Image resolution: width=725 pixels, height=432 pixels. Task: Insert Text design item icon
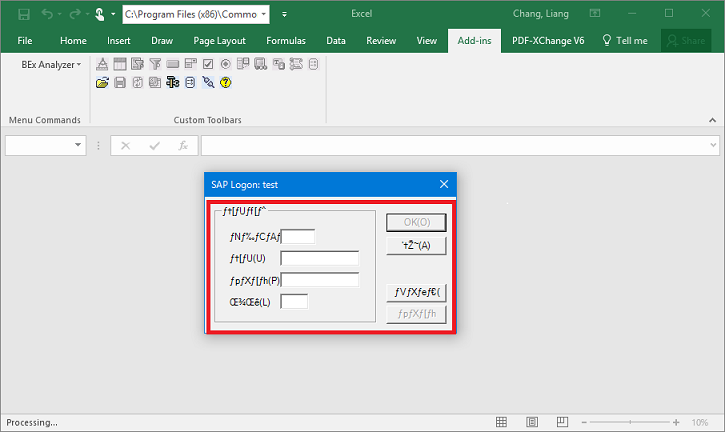click(278, 64)
